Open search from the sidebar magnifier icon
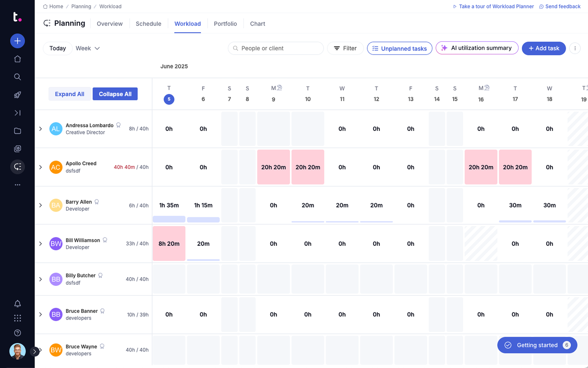Viewport: 588px width, 368px height. [x=17, y=77]
